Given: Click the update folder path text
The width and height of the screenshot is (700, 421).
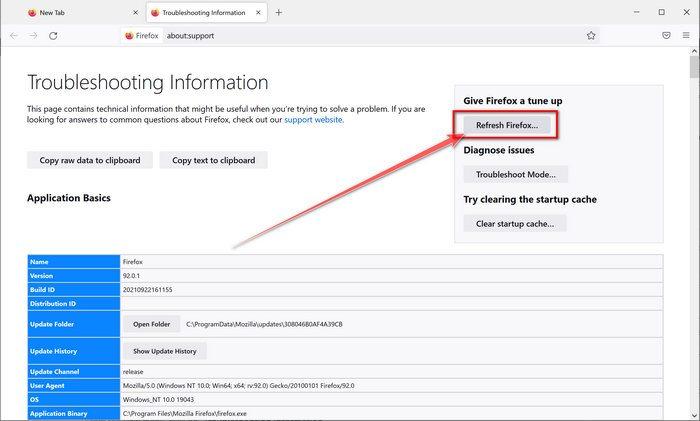Looking at the screenshot, I should [x=264, y=325].
